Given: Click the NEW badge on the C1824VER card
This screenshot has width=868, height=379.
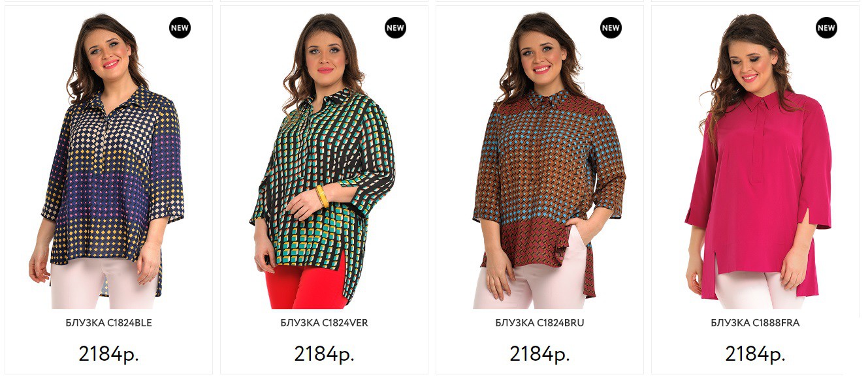Looking at the screenshot, I should (395, 28).
